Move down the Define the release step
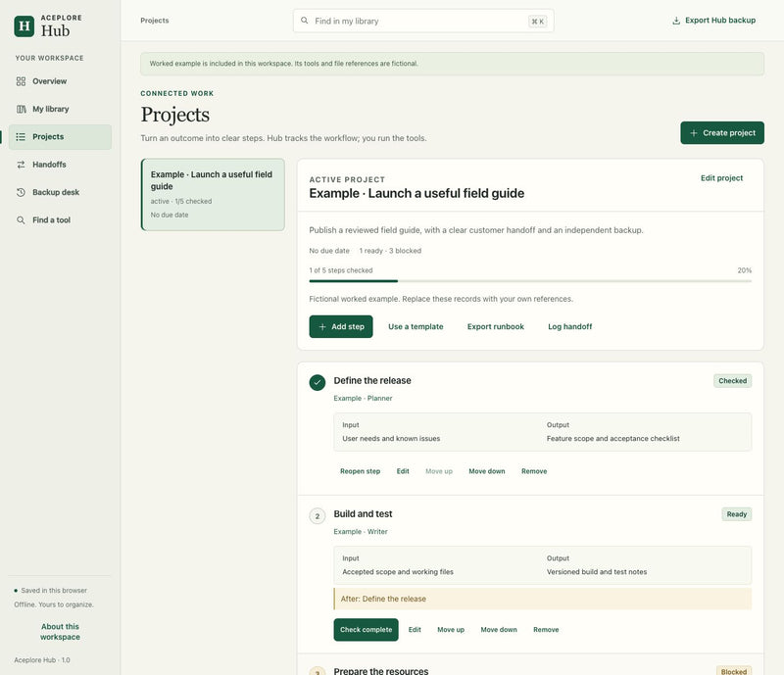784x675 pixels. [x=486, y=471]
